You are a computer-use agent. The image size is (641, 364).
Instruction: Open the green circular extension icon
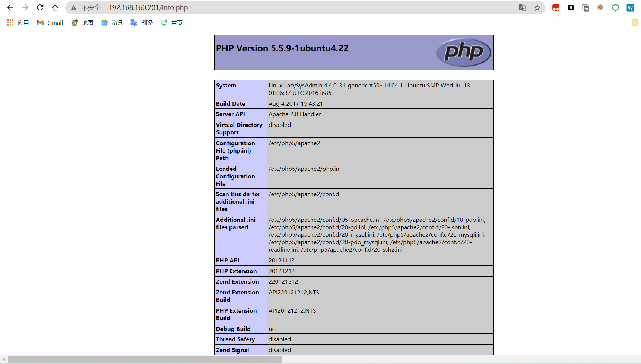[x=615, y=8]
